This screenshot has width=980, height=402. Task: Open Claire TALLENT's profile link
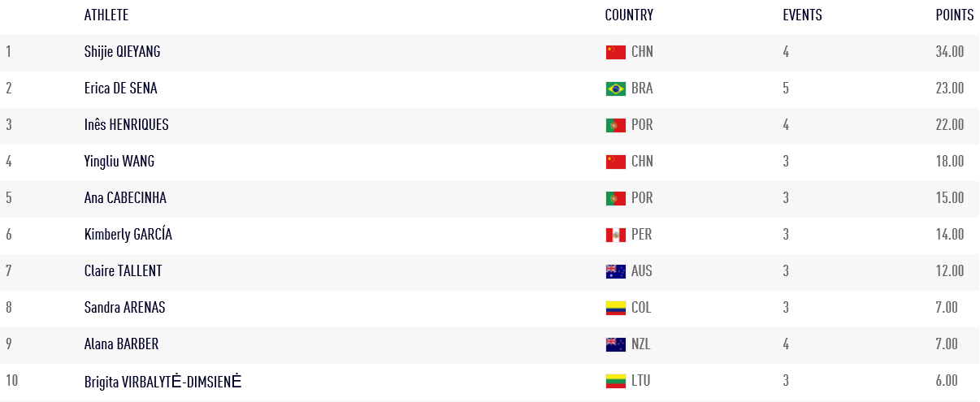[x=124, y=271]
